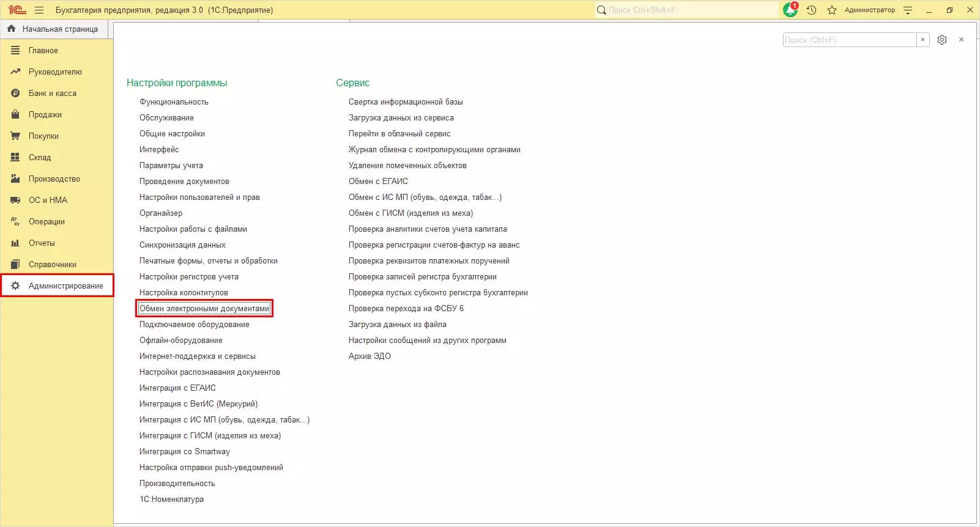Open Настройки работы с файлами
This screenshot has width=980, height=527.
coord(193,229)
